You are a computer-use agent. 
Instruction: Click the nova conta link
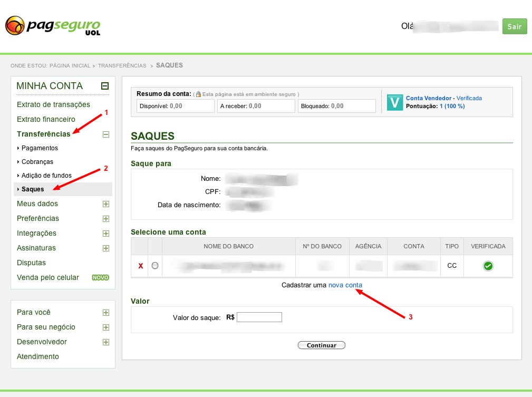point(345,285)
